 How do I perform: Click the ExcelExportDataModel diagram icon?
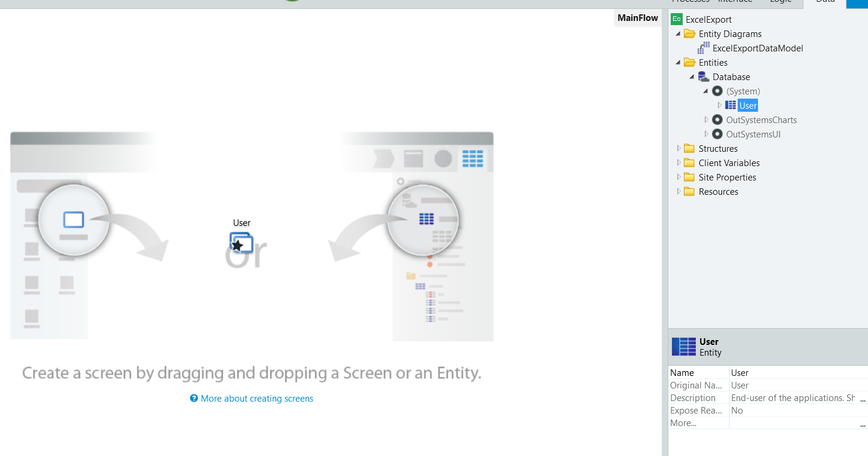click(x=704, y=48)
